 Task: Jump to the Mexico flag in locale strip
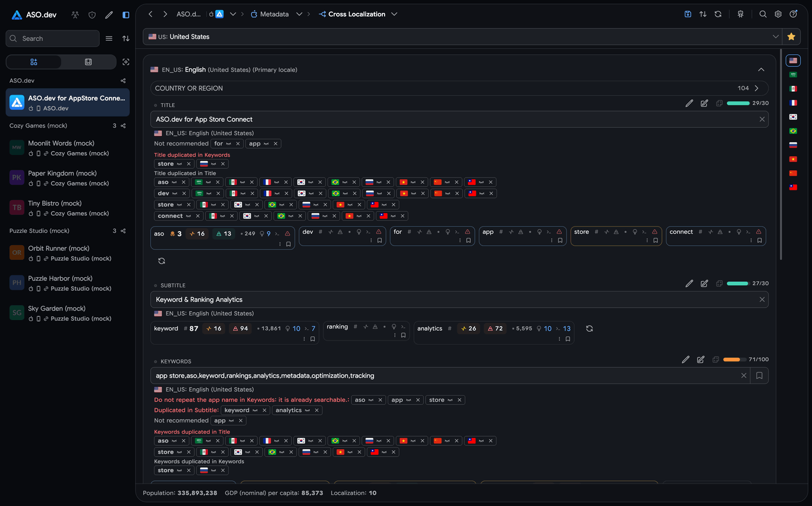click(793, 88)
